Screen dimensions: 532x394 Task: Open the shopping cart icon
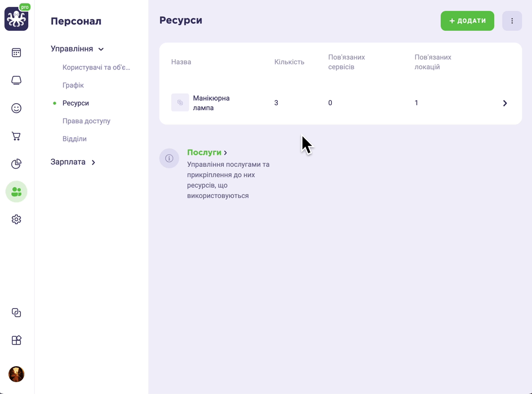pos(16,136)
